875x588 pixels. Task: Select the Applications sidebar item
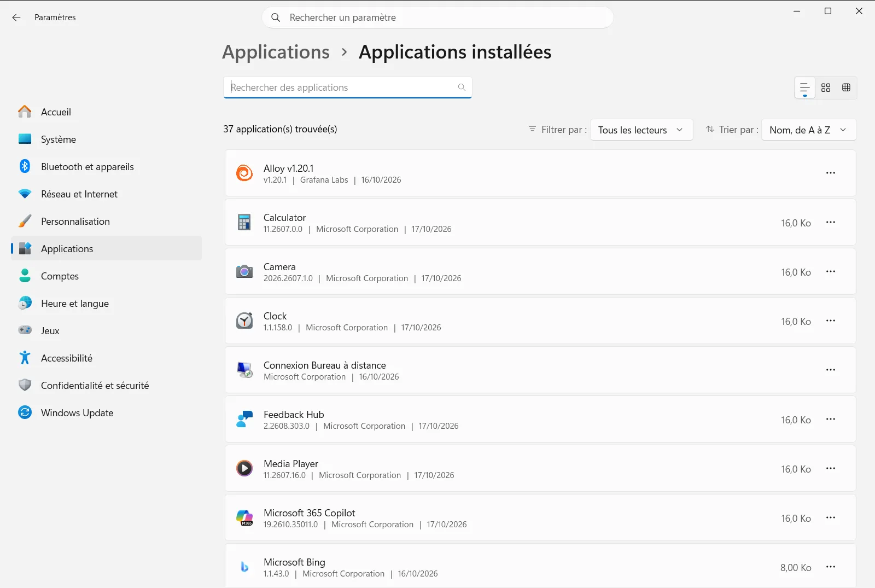point(107,248)
